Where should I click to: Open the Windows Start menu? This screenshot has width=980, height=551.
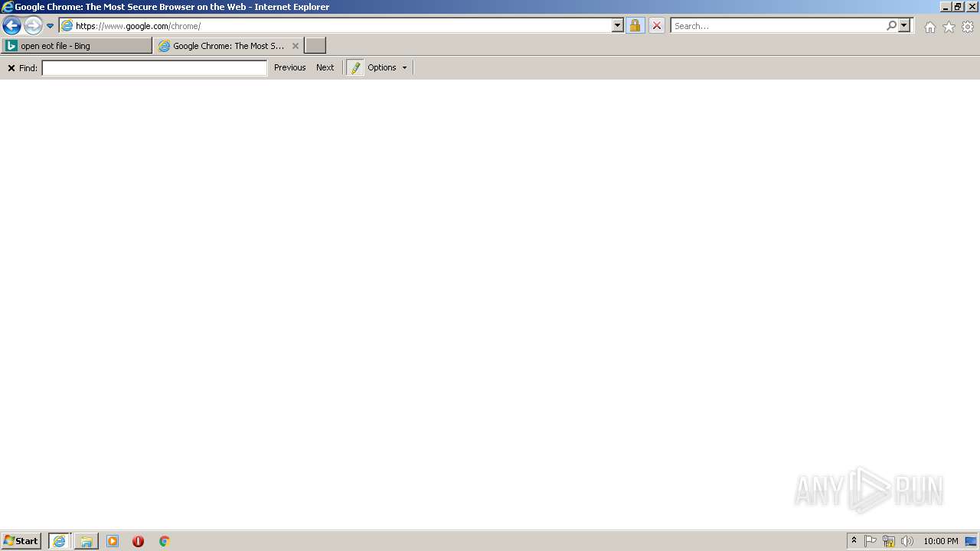click(21, 541)
